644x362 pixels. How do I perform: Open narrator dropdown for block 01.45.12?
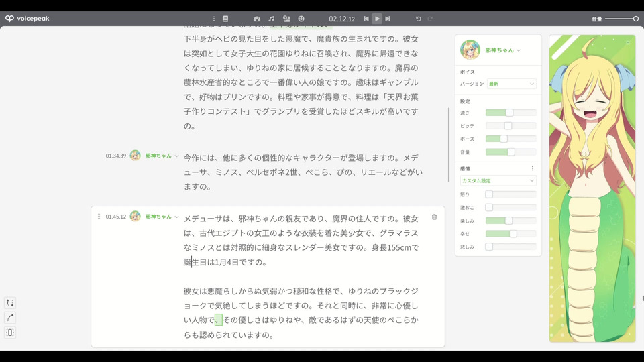[176, 217]
